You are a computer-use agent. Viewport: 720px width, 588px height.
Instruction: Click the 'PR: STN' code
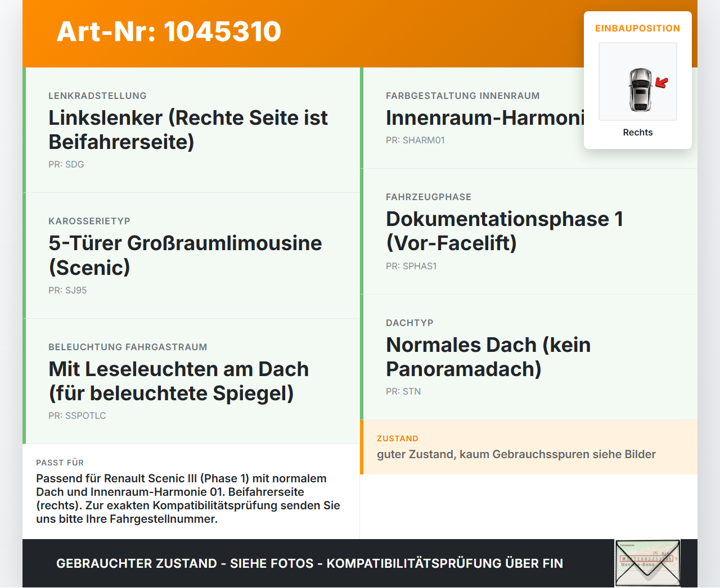point(403,391)
